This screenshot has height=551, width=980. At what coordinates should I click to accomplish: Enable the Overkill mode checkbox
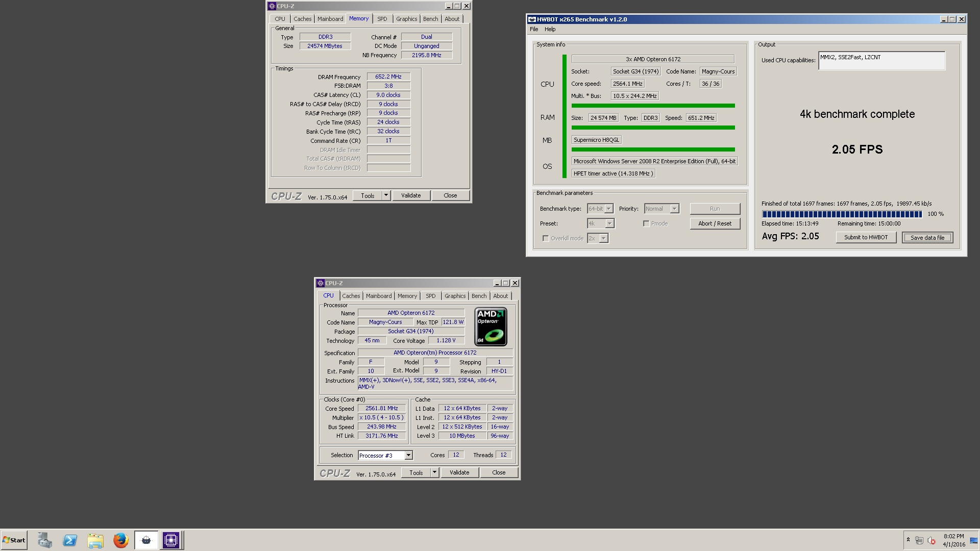[x=546, y=238]
